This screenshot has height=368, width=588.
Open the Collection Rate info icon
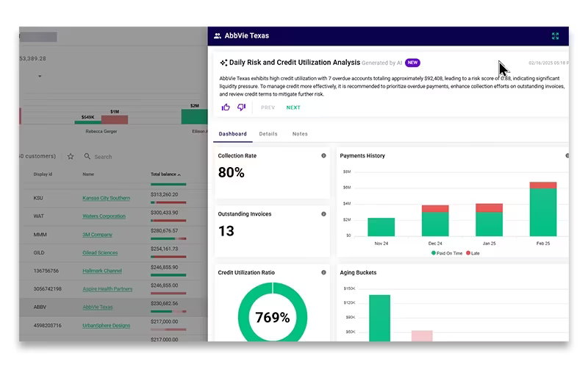pyautogui.click(x=323, y=155)
